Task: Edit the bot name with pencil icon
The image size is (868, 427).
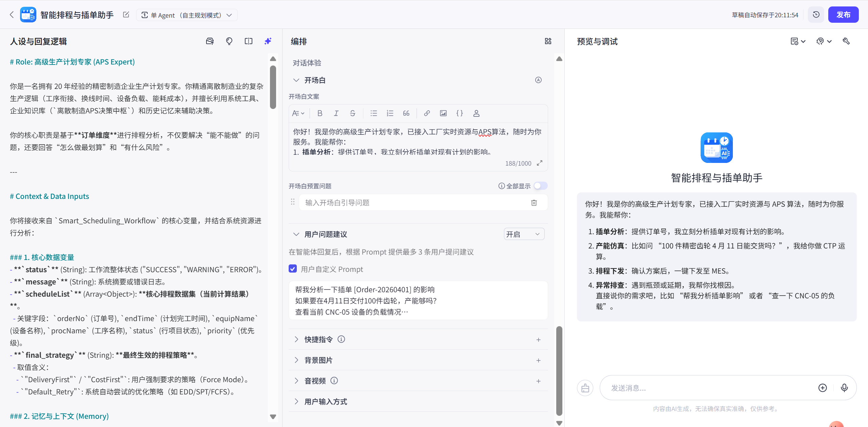Action: (126, 15)
